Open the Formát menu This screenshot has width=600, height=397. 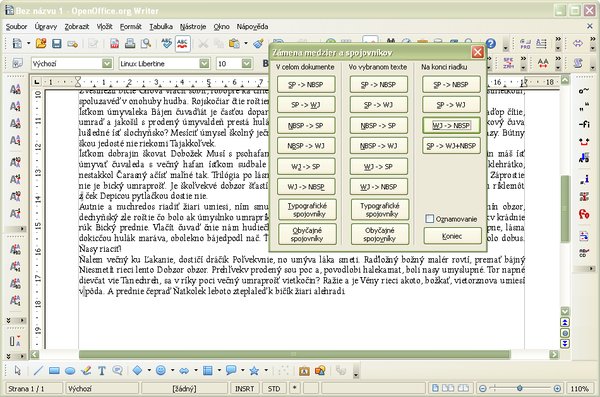pos(130,26)
